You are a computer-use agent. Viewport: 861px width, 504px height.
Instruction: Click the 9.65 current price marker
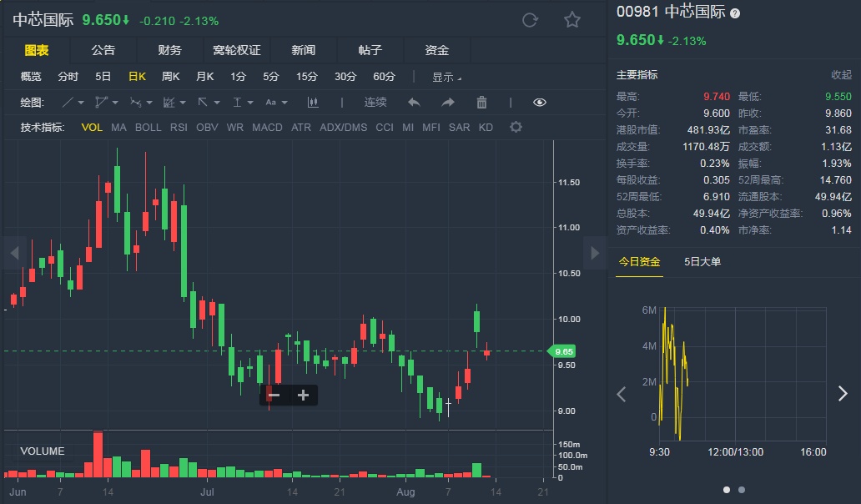[x=561, y=351]
